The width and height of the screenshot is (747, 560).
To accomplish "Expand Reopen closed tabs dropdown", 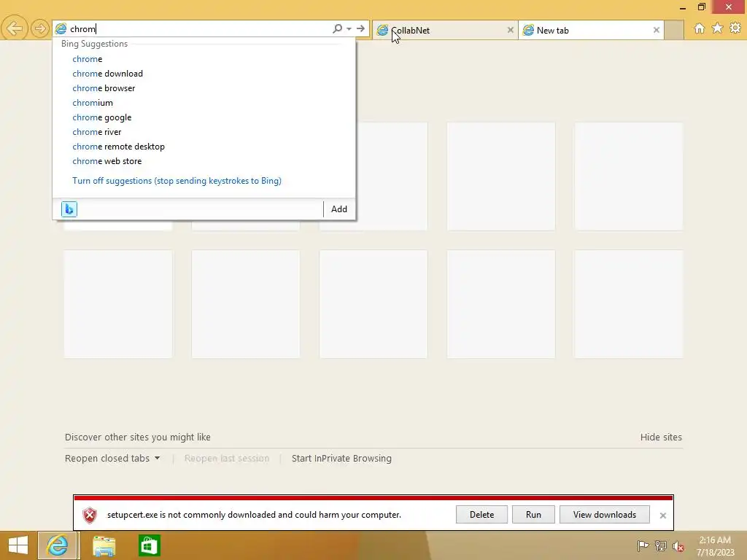I will 112,458.
